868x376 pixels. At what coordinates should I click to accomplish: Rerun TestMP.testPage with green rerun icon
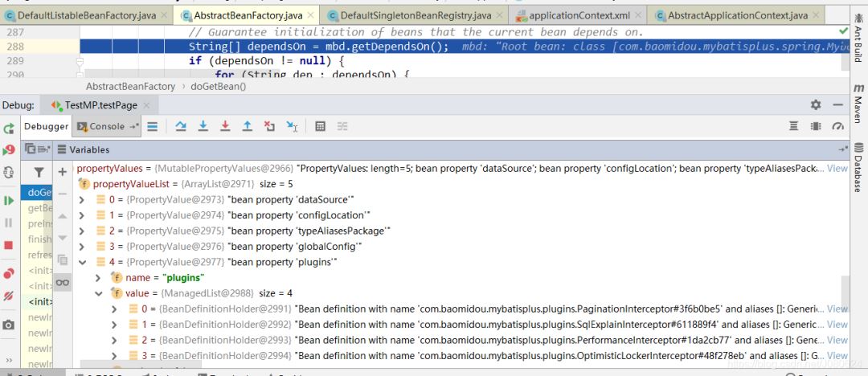(x=8, y=129)
